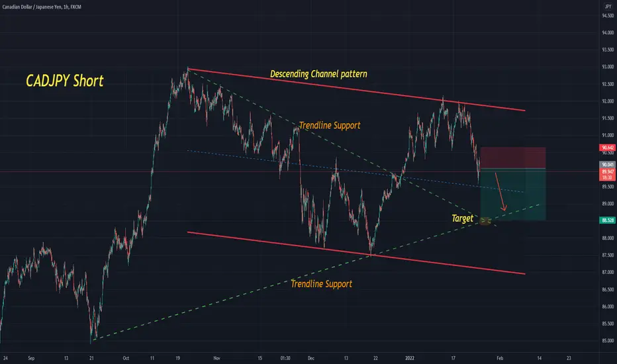Click the 90.642 stop-loss price tag
617x364 pixels.
click(607, 148)
